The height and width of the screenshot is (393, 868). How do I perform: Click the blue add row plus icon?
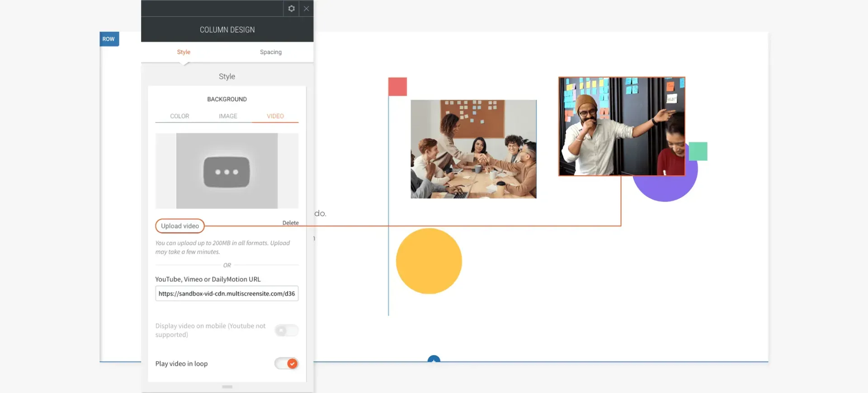[x=434, y=359]
